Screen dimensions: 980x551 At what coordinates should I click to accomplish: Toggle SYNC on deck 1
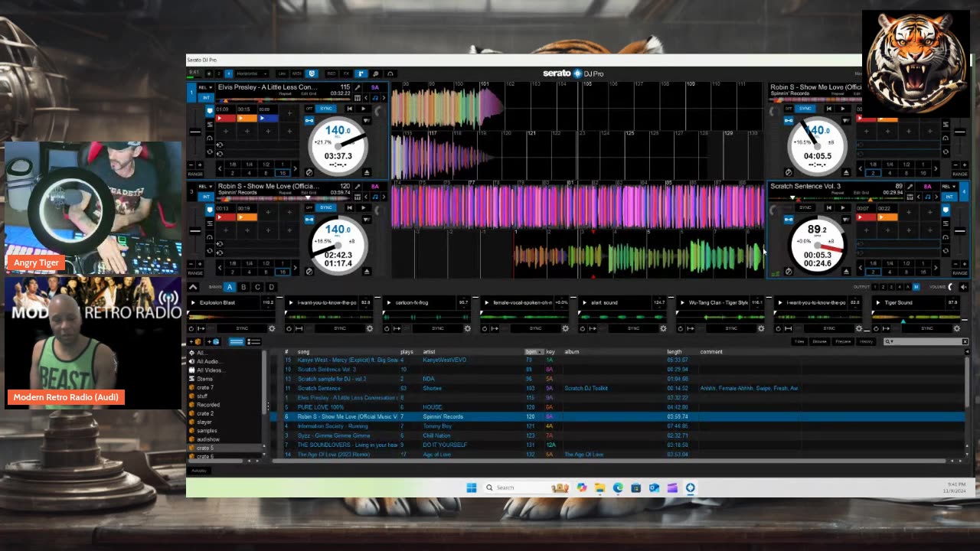tap(326, 109)
